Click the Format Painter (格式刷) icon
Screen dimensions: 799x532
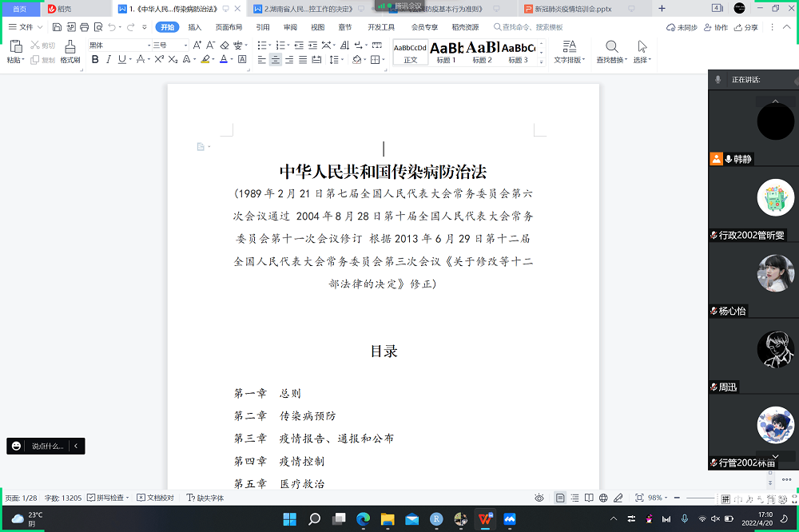70,51
